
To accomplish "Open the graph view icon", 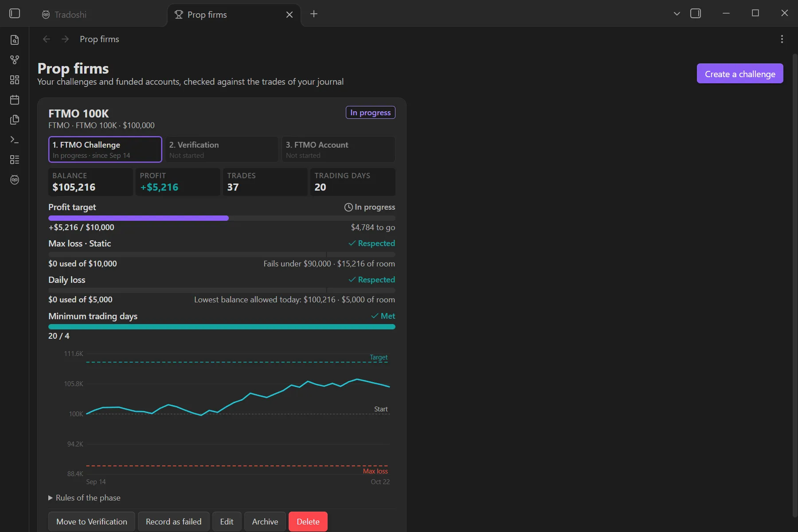I will (15, 60).
